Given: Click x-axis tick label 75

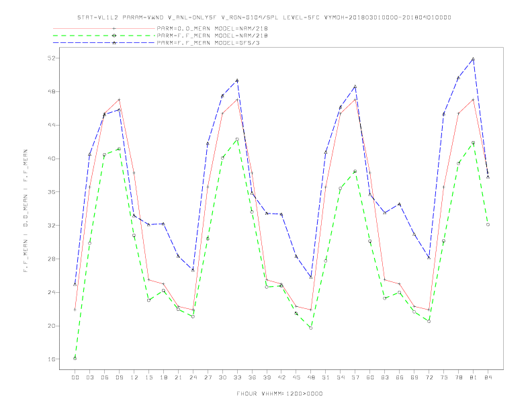Looking at the screenshot, I should [x=444, y=377].
